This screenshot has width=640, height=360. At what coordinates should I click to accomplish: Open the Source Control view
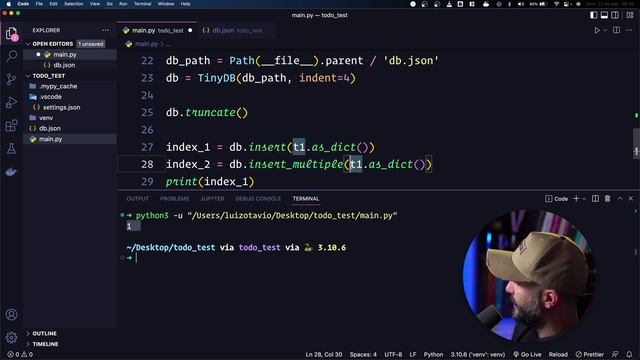point(11,79)
